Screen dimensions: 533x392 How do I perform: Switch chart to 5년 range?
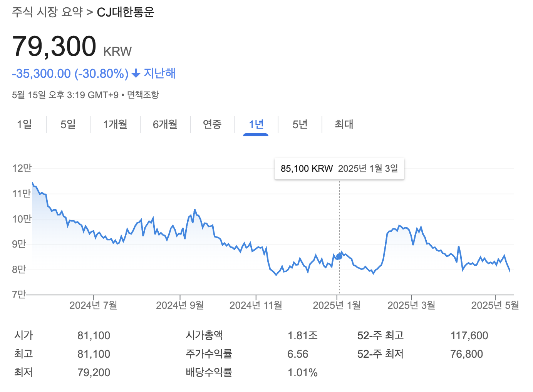tap(300, 124)
